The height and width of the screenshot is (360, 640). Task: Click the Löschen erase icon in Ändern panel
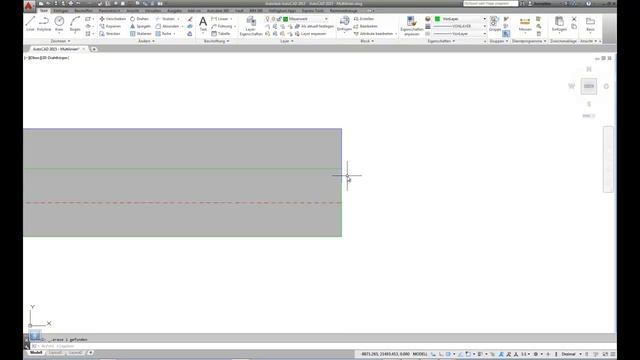[x=190, y=19]
